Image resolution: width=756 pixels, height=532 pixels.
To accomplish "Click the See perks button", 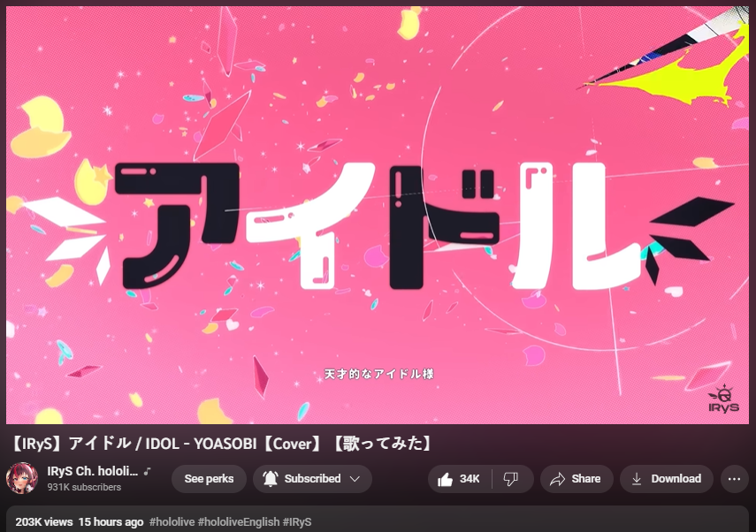I will [209, 478].
